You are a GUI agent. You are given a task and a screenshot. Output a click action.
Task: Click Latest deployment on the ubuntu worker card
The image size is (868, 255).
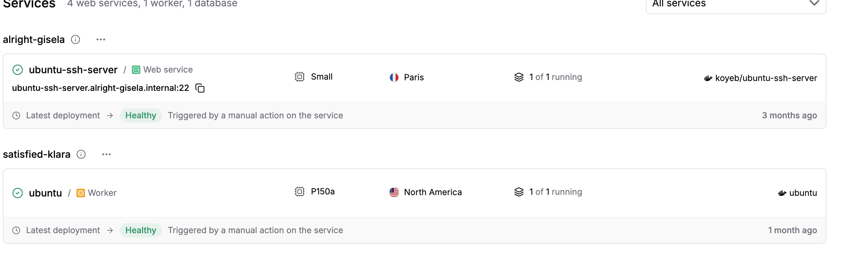point(63,230)
